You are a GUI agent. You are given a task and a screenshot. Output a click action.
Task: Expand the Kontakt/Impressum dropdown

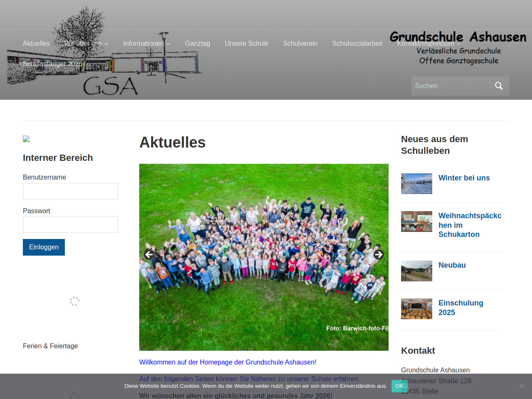[x=429, y=44]
